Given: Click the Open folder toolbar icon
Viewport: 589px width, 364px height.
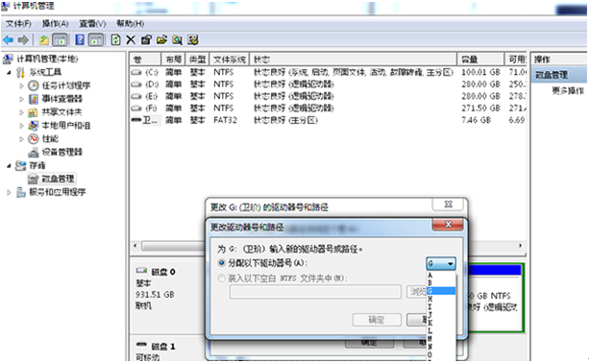Looking at the screenshot, I should (161, 39).
